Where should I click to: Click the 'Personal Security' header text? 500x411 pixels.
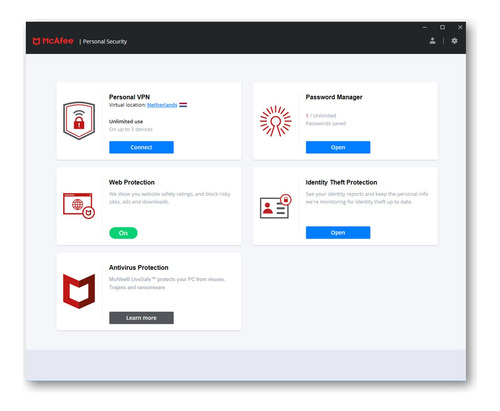coord(105,42)
